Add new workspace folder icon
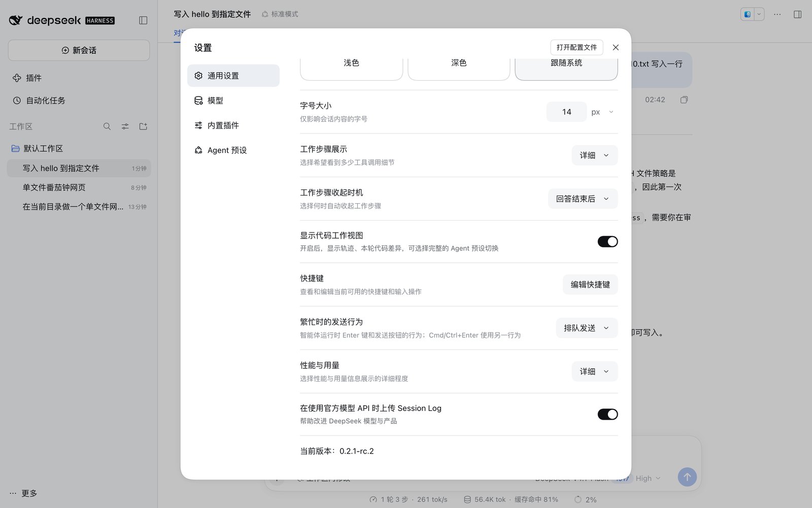This screenshot has height=508, width=812. [143, 126]
